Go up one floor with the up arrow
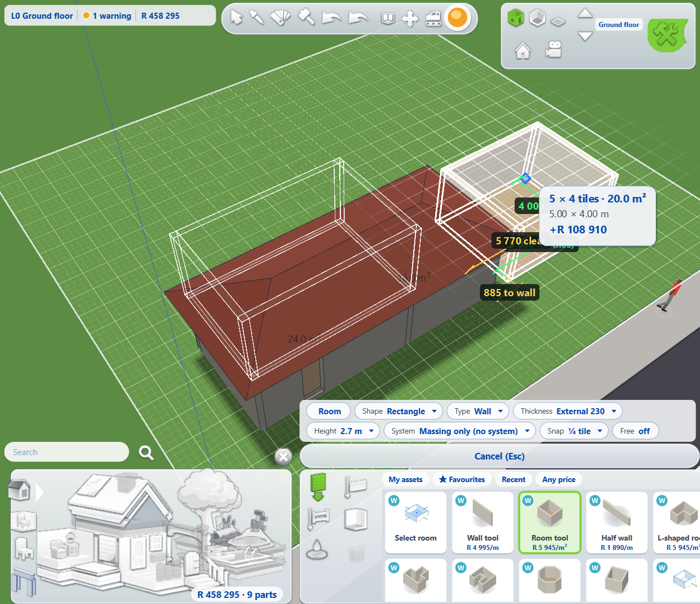The width and height of the screenshot is (700, 604). click(x=585, y=13)
